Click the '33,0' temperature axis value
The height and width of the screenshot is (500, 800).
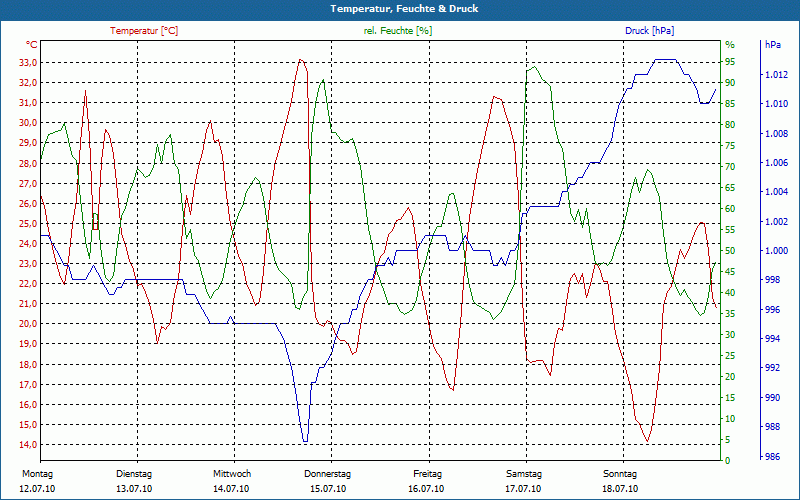coord(27,63)
